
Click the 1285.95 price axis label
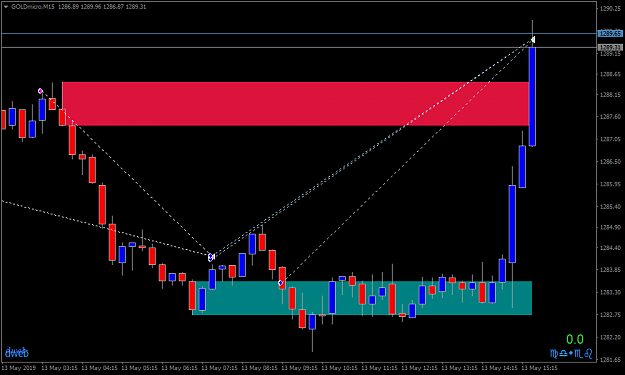[610, 184]
